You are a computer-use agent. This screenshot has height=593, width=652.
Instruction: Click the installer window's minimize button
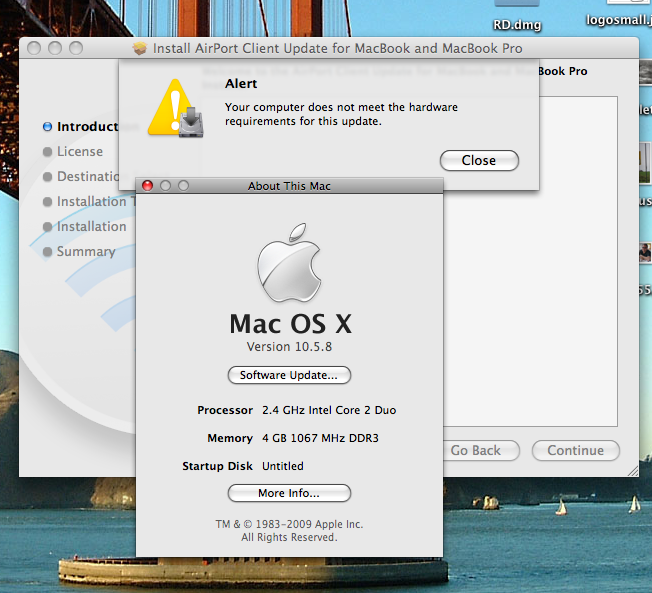(55, 48)
